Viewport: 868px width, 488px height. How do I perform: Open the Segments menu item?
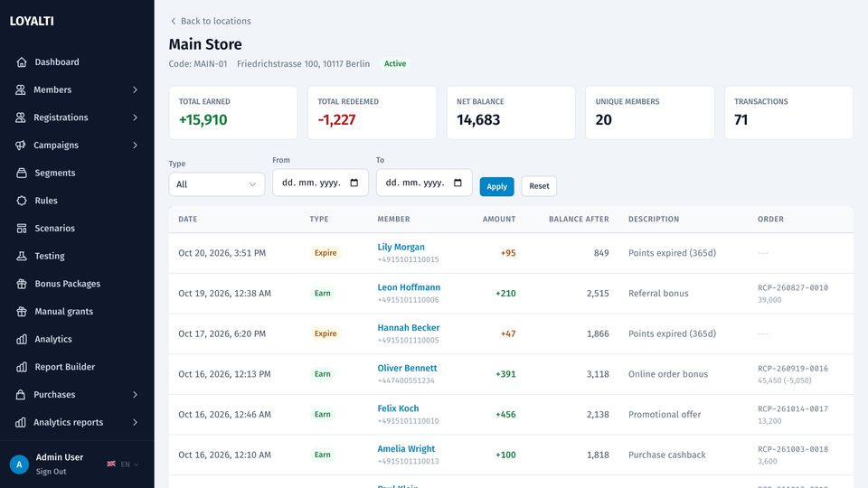pyautogui.click(x=77, y=173)
